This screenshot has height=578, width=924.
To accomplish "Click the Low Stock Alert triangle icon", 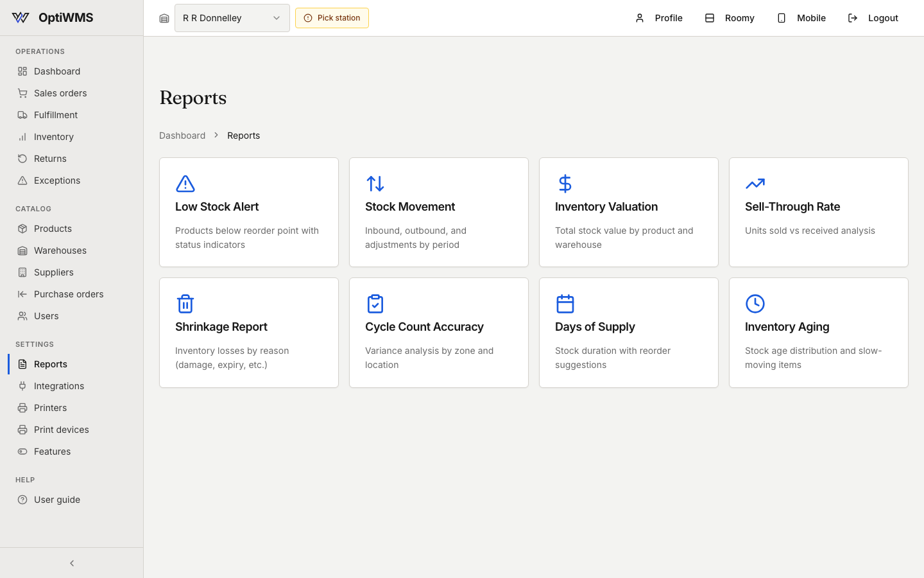I will point(185,184).
